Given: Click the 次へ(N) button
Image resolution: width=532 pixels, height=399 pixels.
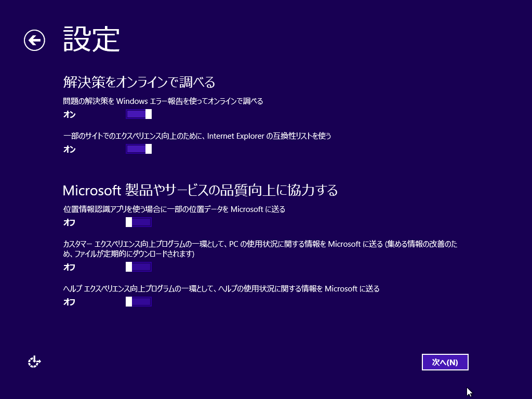Looking at the screenshot, I should (445, 362).
